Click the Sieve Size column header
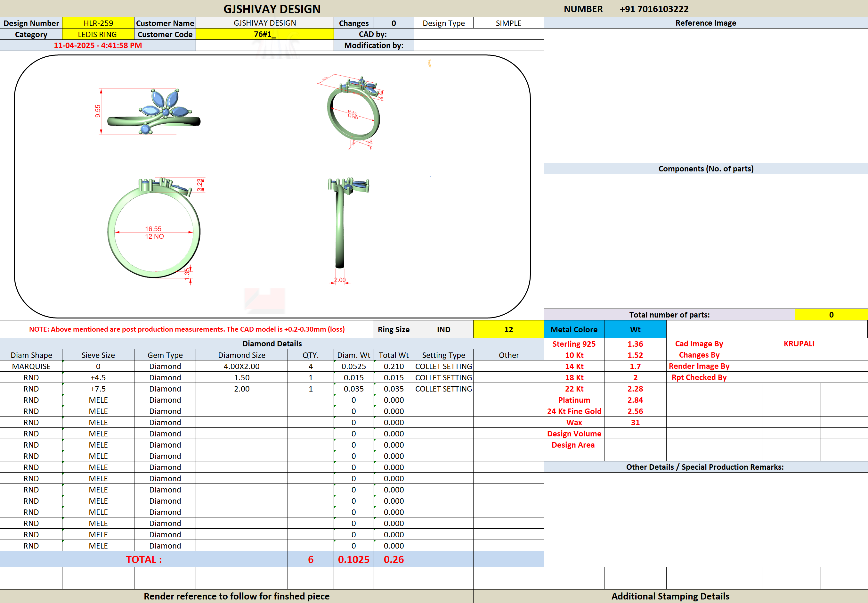 point(98,355)
